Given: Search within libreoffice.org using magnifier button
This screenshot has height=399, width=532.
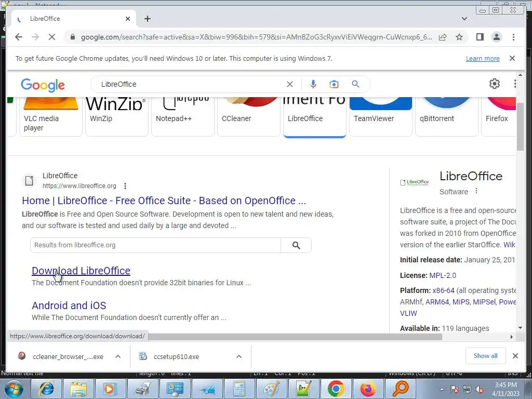Looking at the screenshot, I should pyautogui.click(x=296, y=245).
